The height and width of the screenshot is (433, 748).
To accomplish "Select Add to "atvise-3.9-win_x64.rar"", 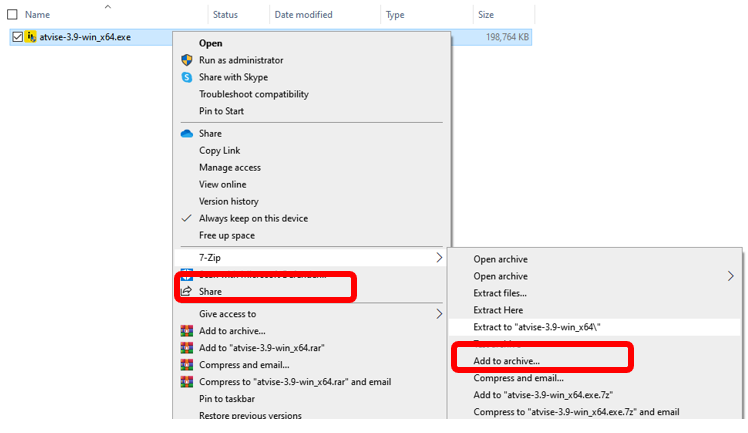I will point(262,348).
